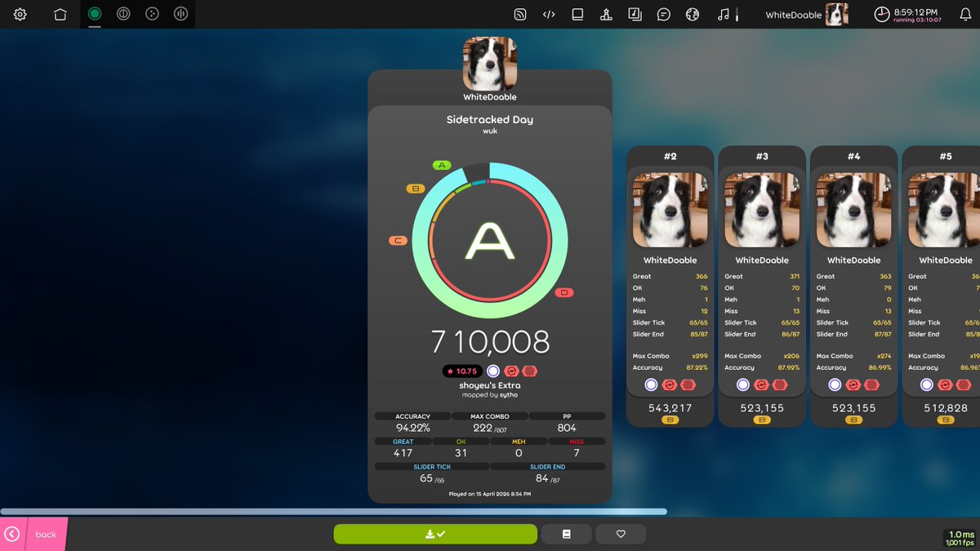Click the red D badge on accuracy ring
The height and width of the screenshot is (551, 980).
click(x=564, y=292)
